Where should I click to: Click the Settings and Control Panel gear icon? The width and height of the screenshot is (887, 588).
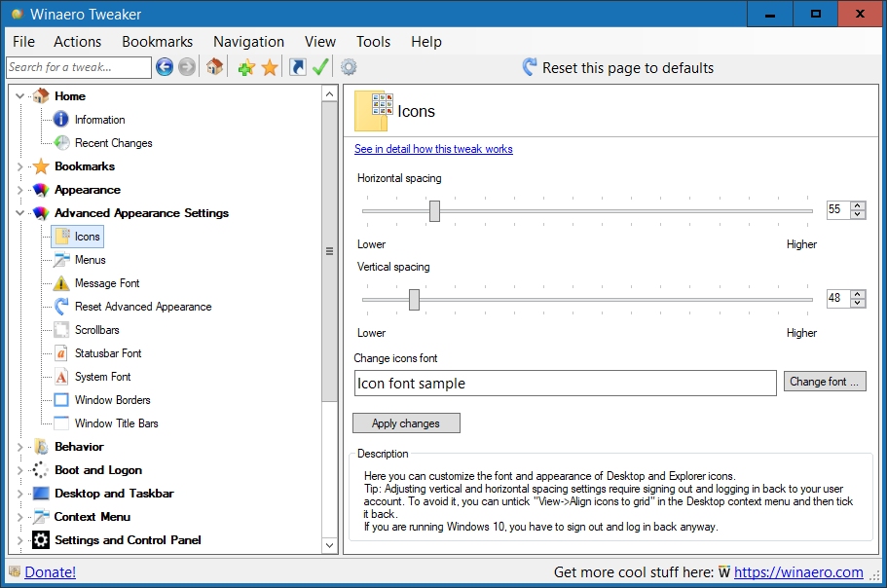pyautogui.click(x=41, y=540)
